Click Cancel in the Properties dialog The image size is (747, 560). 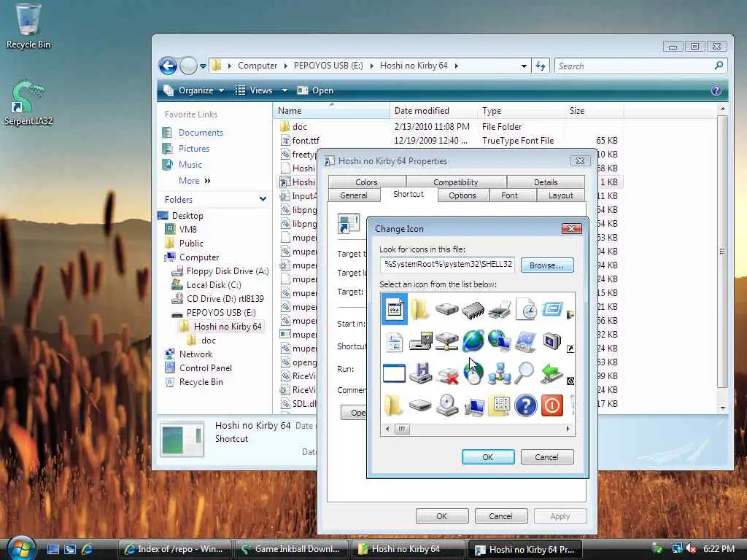click(501, 516)
